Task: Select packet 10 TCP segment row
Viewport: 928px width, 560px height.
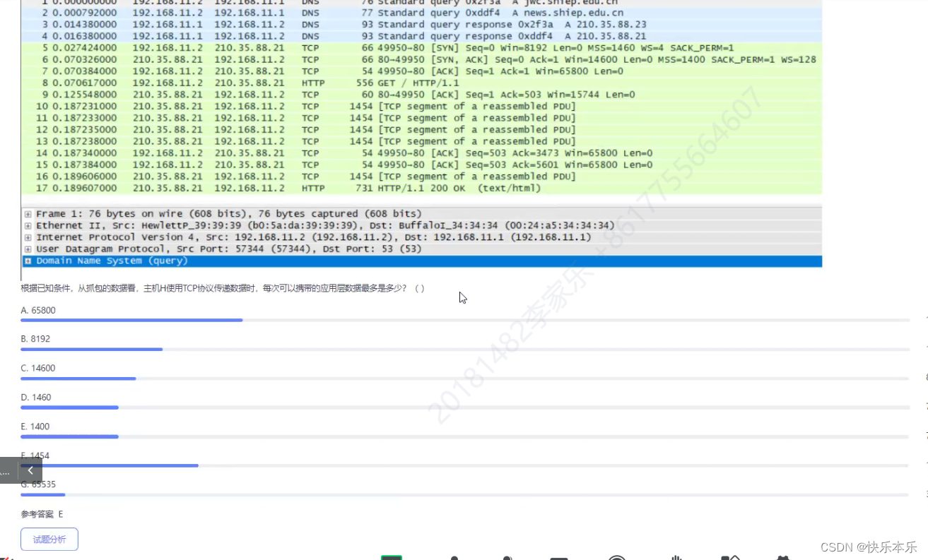Action: coord(421,106)
